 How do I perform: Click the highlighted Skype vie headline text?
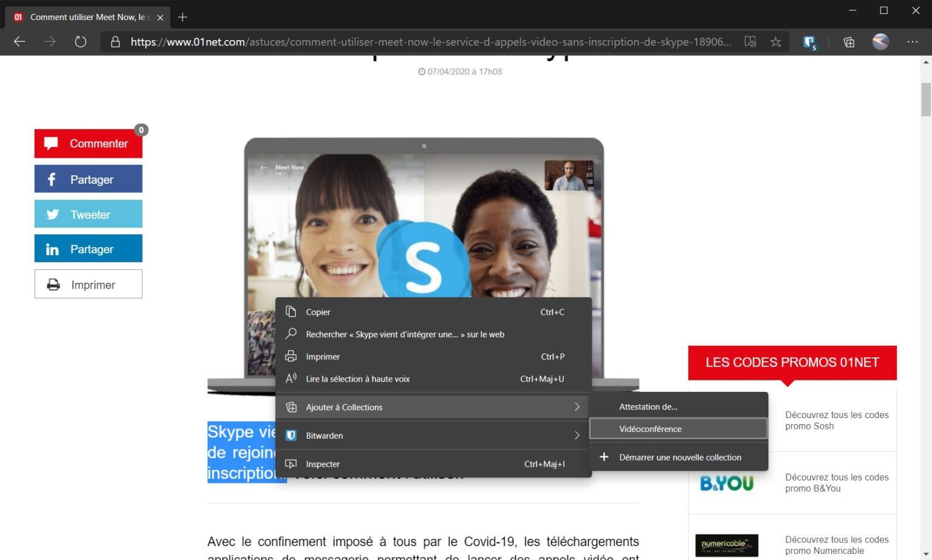coord(242,452)
